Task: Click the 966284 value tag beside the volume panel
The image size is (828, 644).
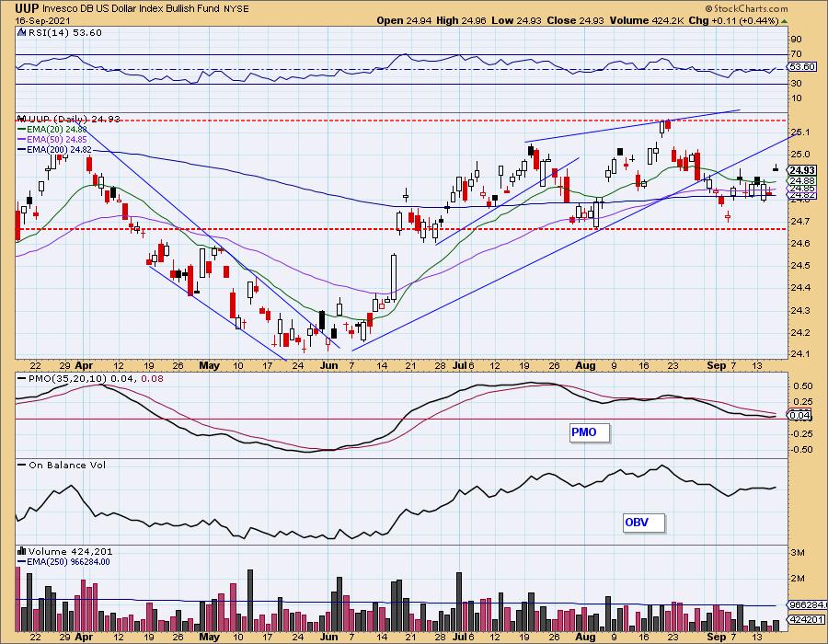Action: tap(806, 605)
